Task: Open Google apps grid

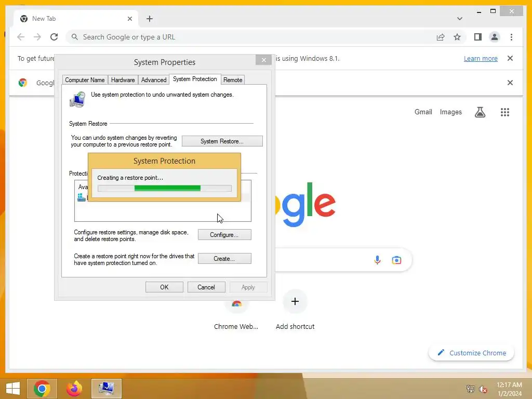Action: click(505, 112)
